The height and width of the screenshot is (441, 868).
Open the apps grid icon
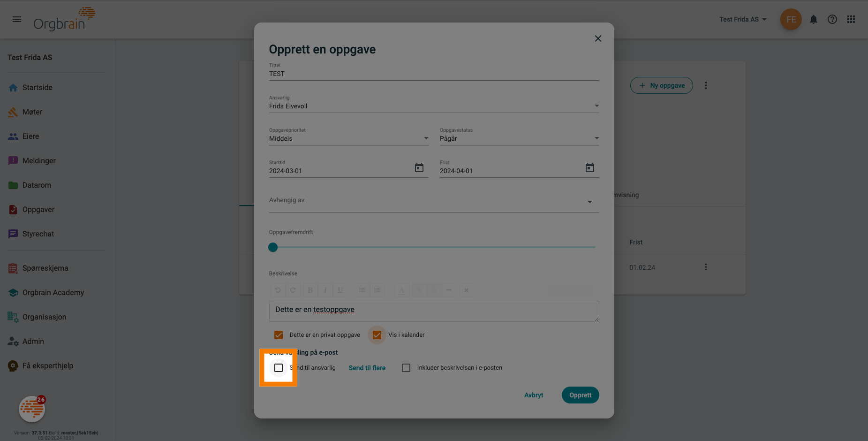(851, 19)
